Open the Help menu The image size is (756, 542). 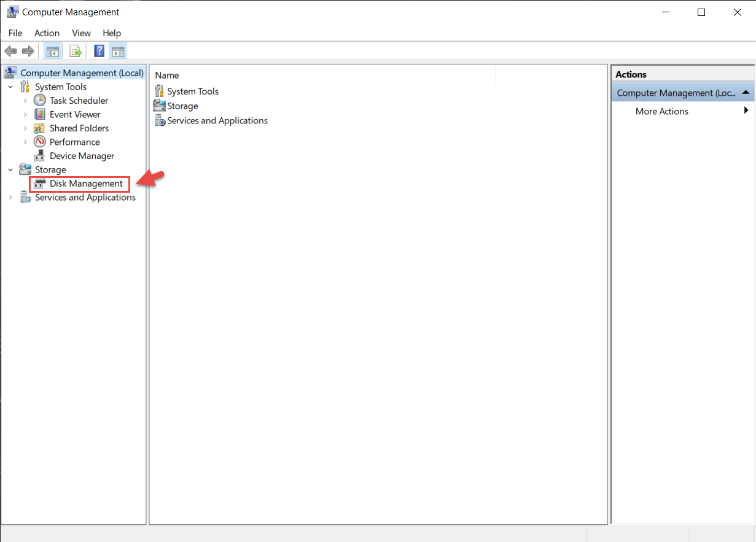point(112,33)
